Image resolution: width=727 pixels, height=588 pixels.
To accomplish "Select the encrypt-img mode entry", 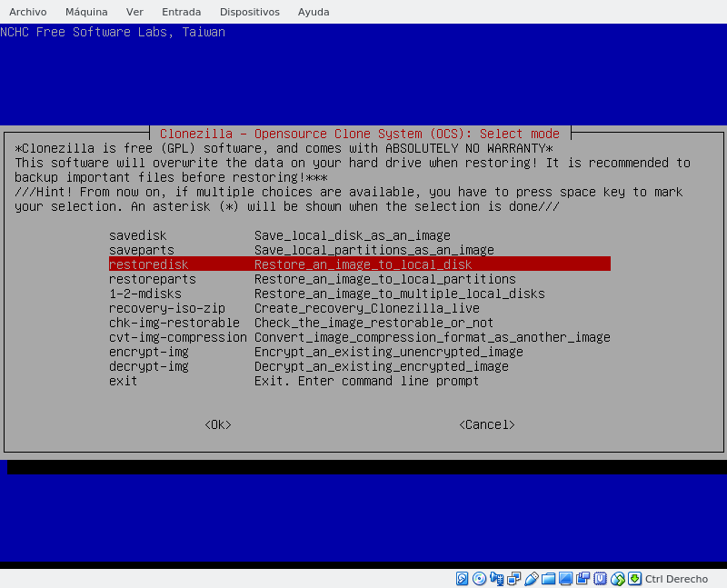I will [x=360, y=352].
